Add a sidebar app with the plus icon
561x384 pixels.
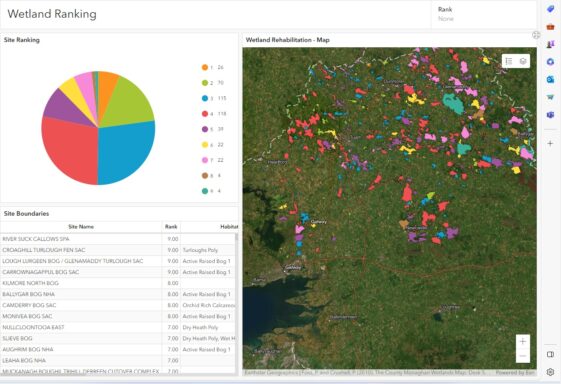550,144
